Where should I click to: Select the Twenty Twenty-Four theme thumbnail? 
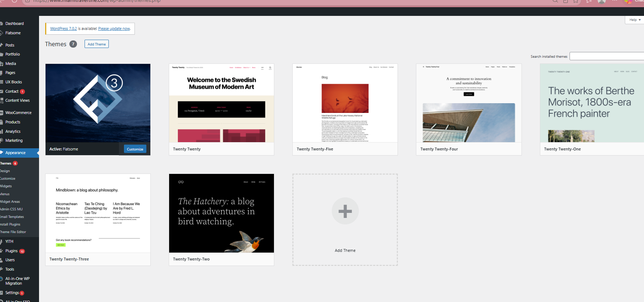click(469, 103)
